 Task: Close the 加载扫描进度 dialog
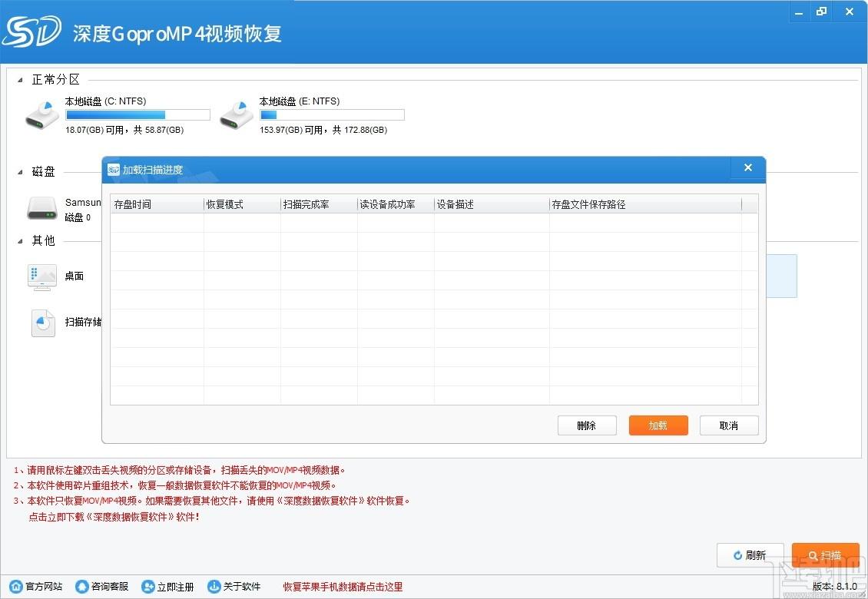pyautogui.click(x=748, y=167)
